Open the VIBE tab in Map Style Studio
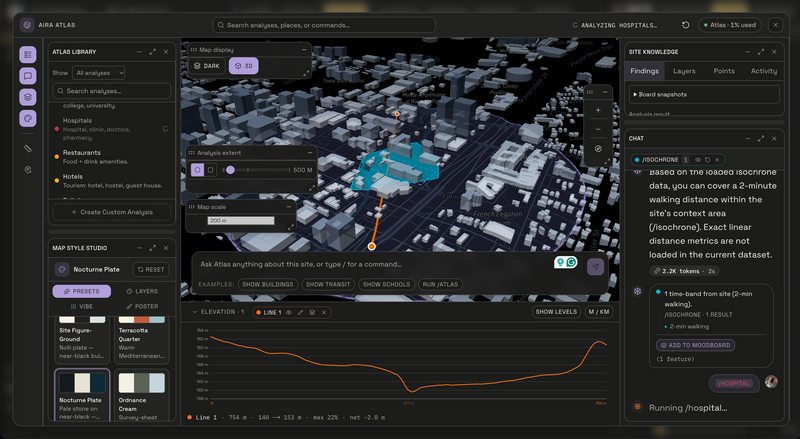This screenshot has height=439, width=800. coord(82,306)
